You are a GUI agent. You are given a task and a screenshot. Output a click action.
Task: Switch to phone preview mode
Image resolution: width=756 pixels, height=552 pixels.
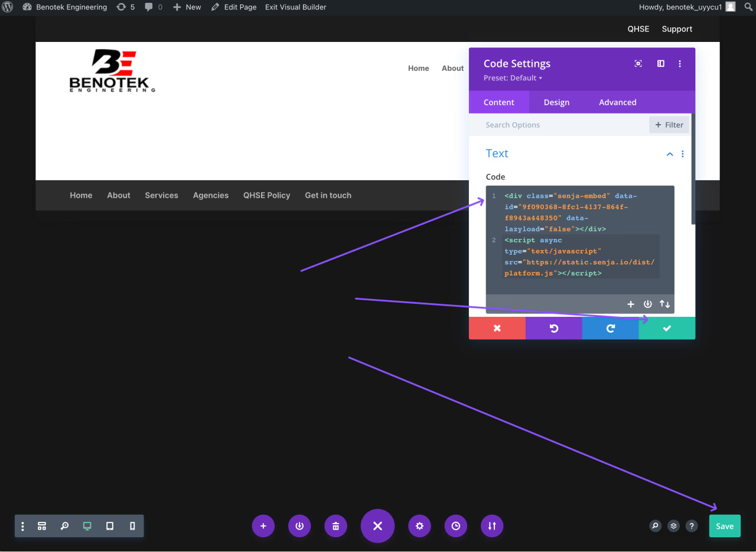[132, 526]
